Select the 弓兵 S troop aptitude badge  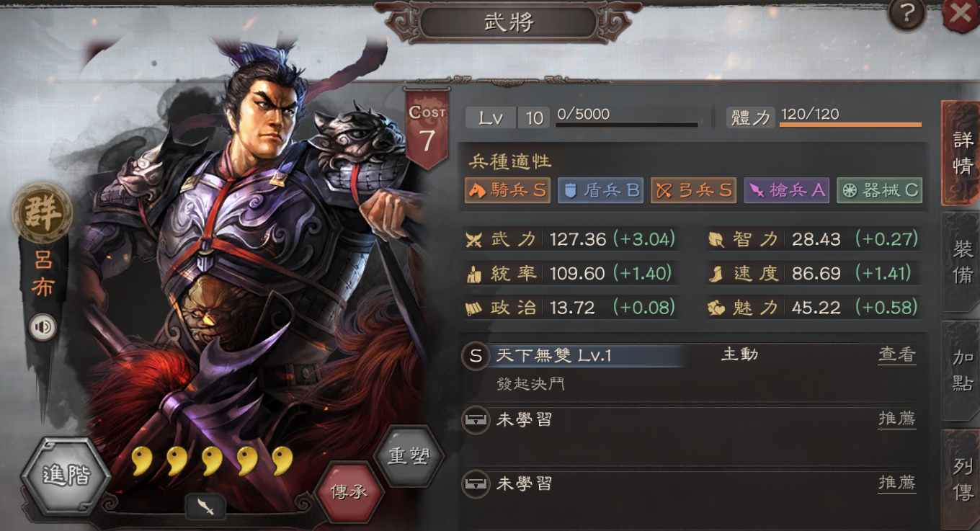point(693,190)
